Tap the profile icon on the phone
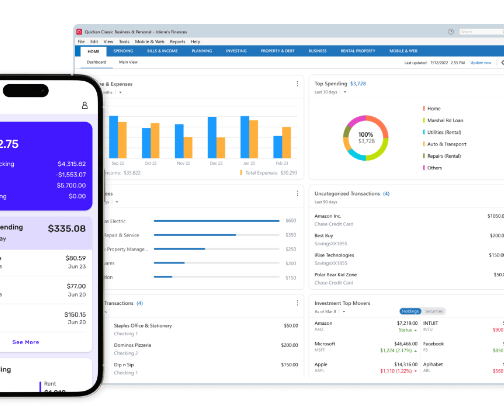This screenshot has height=406, width=504. (85, 105)
